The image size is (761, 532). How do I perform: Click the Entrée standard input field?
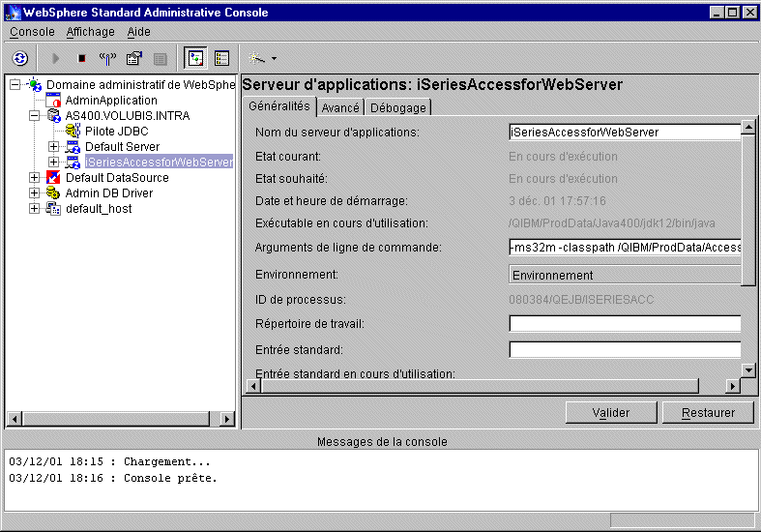625,349
